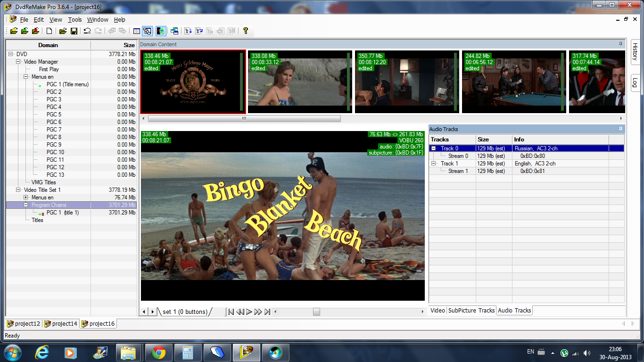This screenshot has width=644, height=362.
Task: Open the History side panel tab
Action: (x=635, y=51)
